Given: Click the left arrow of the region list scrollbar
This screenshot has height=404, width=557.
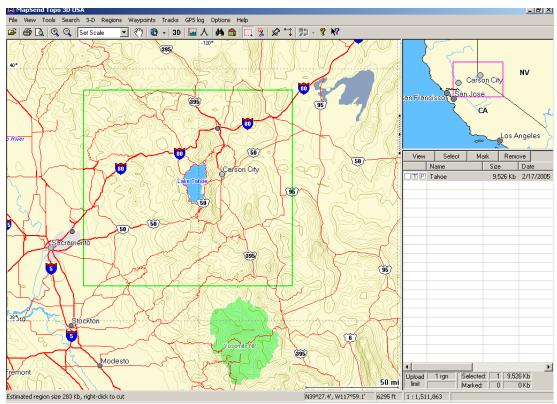Looking at the screenshot, I should [x=407, y=366].
